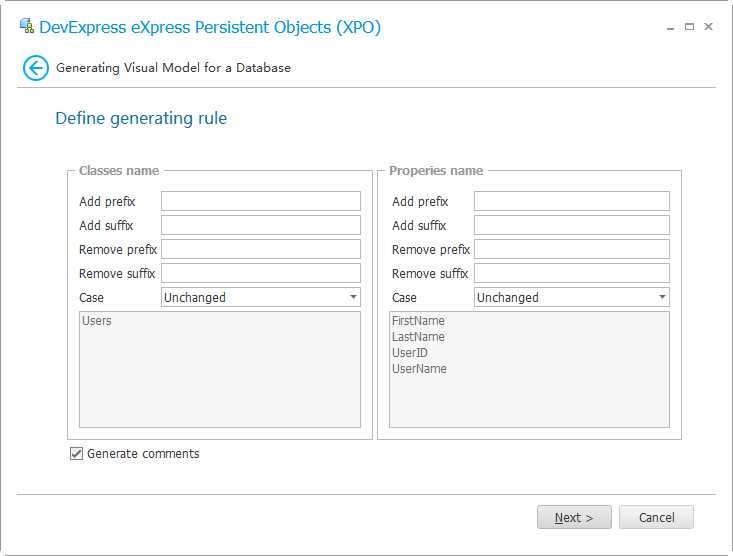Screen dimensions: 733x556
Task: Select Users in the classes preview list
Action: tap(97, 321)
